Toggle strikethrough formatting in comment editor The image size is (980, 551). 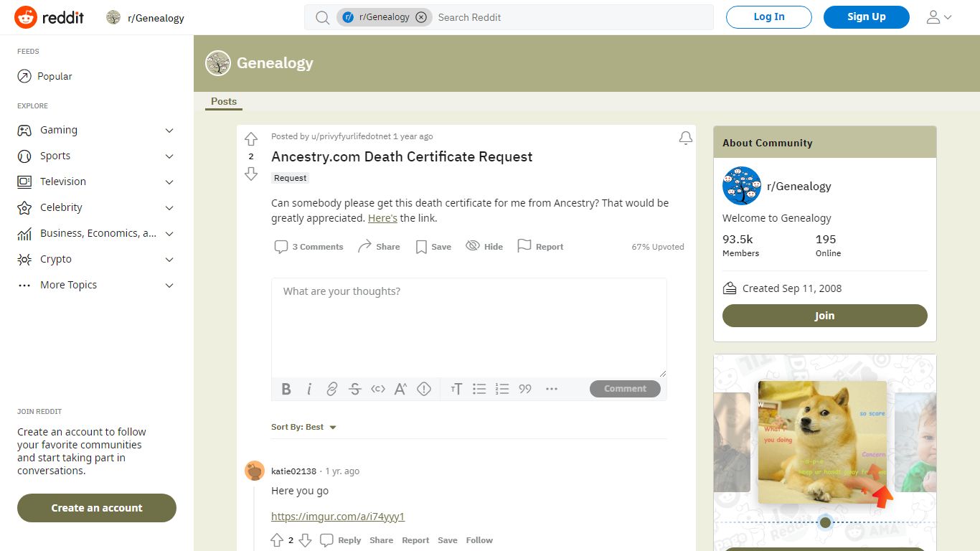point(355,389)
